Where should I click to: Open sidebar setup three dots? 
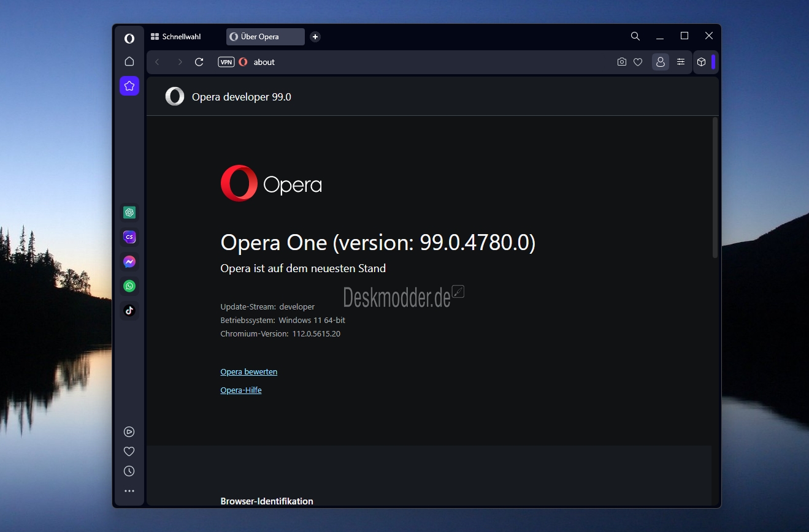pyautogui.click(x=129, y=491)
